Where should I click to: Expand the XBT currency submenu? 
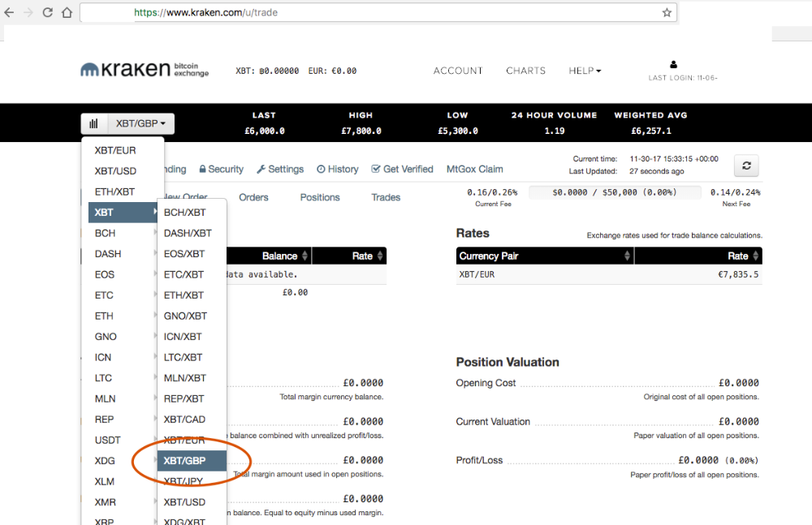(123, 213)
